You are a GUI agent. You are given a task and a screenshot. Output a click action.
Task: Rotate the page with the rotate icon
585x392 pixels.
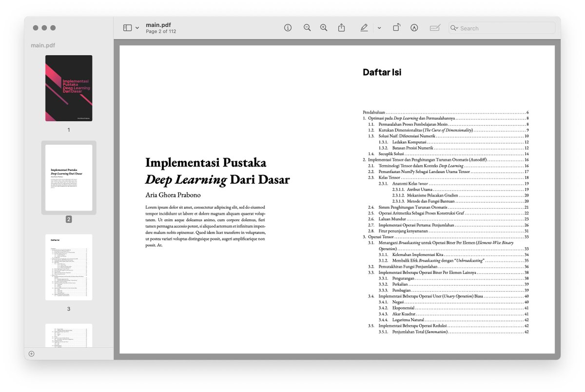tap(396, 28)
